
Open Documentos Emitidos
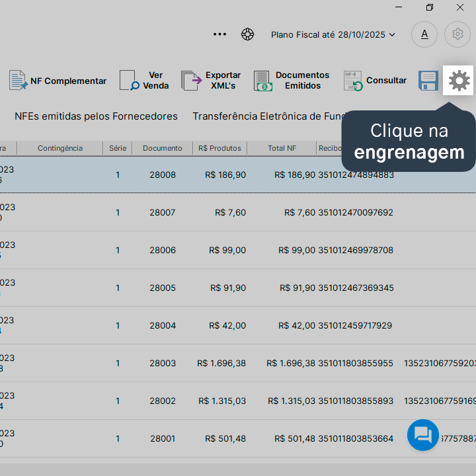pyautogui.click(x=292, y=81)
